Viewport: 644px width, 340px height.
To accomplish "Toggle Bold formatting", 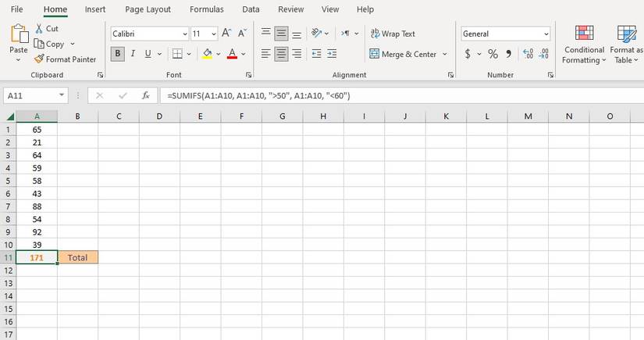I will click(118, 53).
